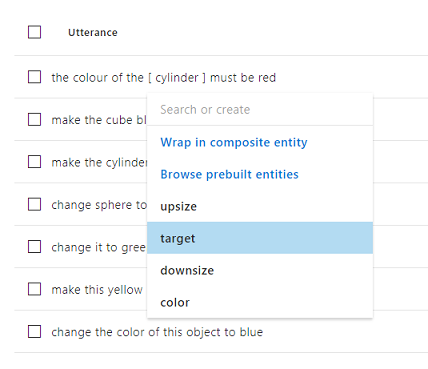
Task: Tick the checkbox next to make the cylinder
Action: tap(34, 162)
